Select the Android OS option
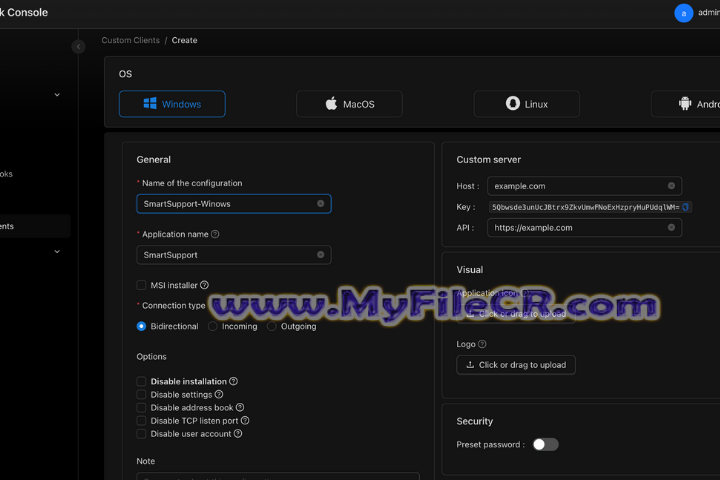 point(686,104)
